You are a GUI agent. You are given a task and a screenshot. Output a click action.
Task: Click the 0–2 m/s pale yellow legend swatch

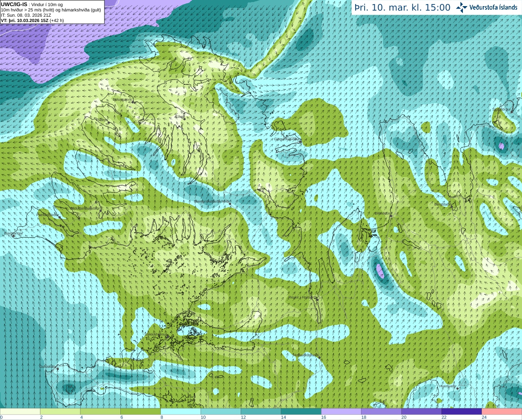tap(20, 411)
